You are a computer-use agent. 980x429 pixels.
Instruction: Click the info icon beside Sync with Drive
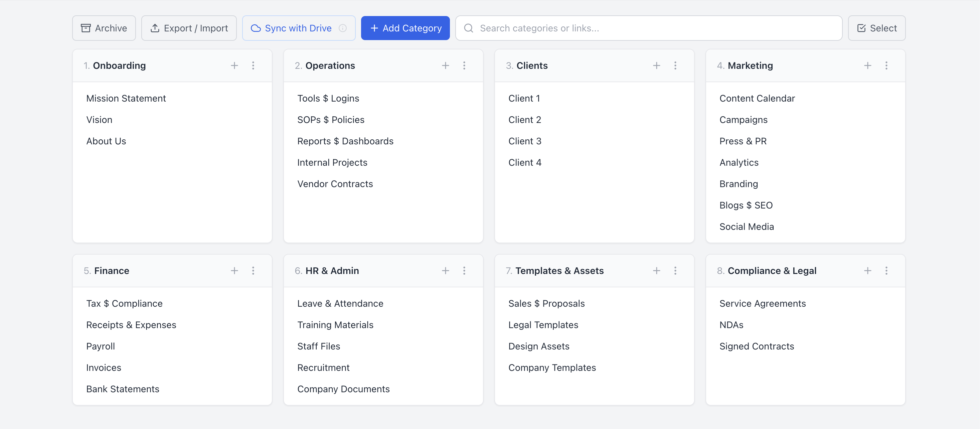[343, 28]
